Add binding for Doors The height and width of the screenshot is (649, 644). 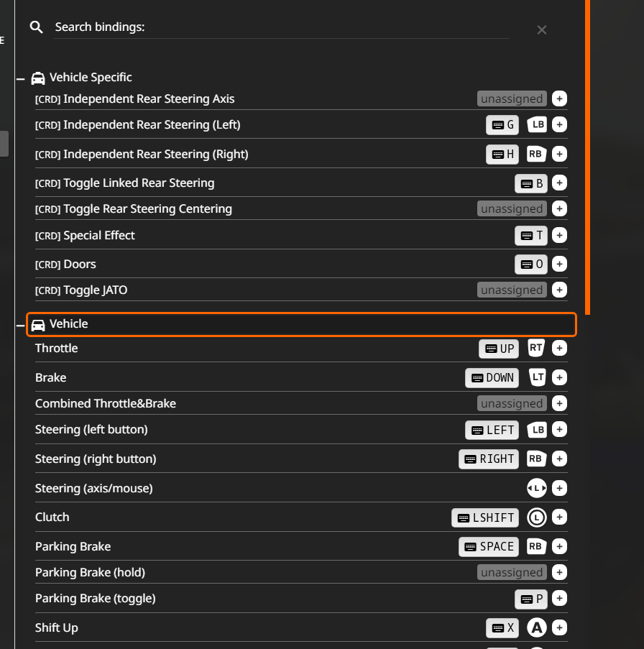[560, 264]
